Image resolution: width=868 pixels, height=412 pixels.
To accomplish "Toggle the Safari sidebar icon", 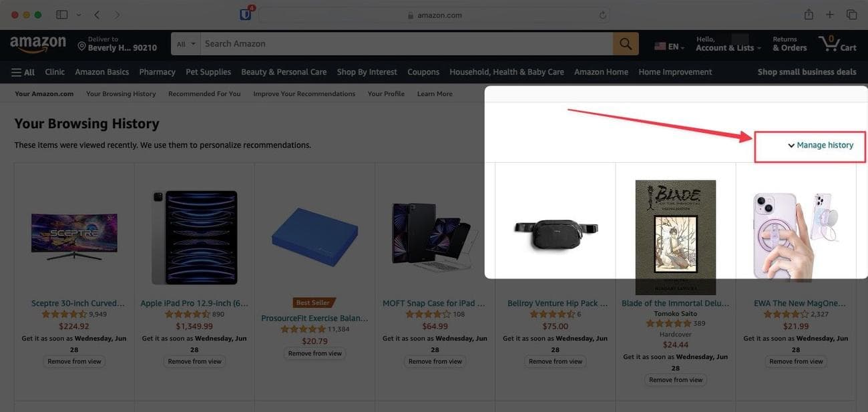I will point(61,15).
